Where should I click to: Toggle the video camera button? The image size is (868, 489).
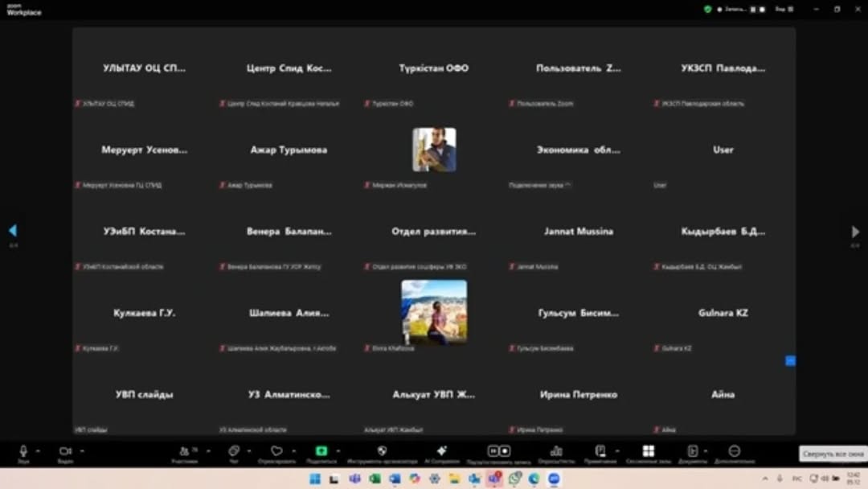click(x=64, y=451)
